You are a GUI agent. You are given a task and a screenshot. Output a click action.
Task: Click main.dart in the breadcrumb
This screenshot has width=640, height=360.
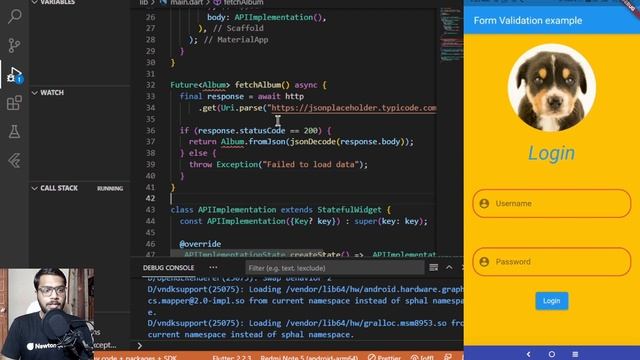tap(186, 2)
